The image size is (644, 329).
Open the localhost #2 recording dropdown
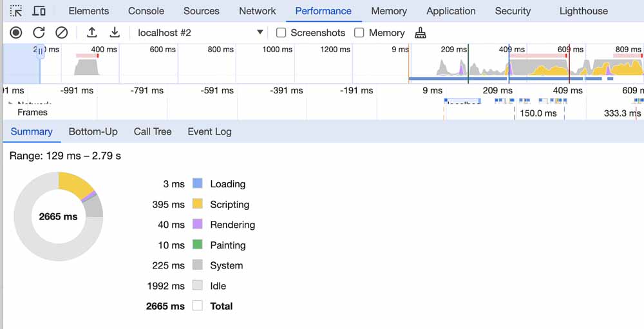pos(200,32)
